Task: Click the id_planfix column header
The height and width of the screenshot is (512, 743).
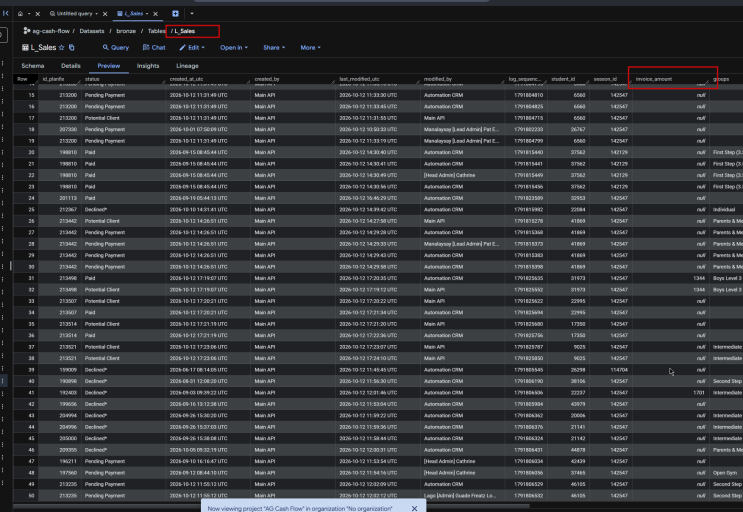Action: click(60, 79)
